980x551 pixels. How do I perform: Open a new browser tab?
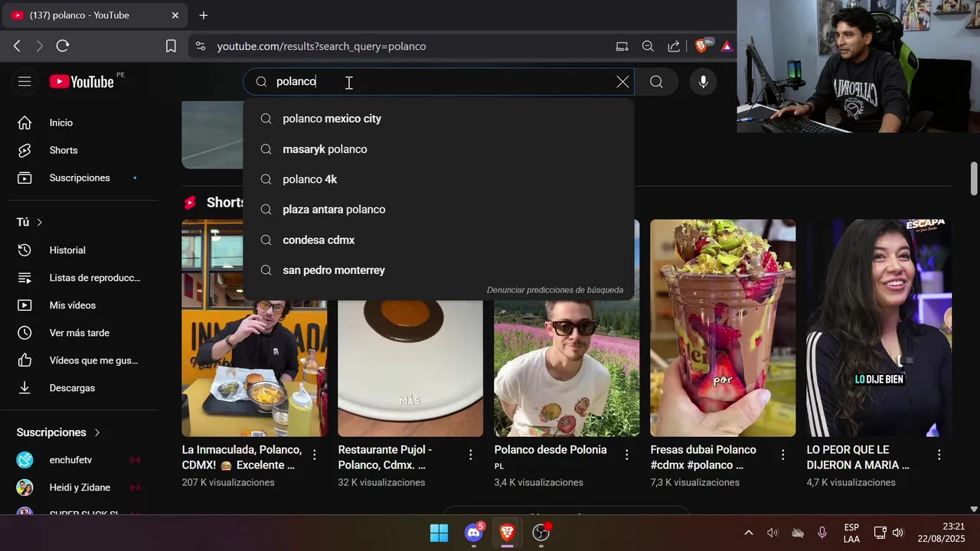coord(203,15)
